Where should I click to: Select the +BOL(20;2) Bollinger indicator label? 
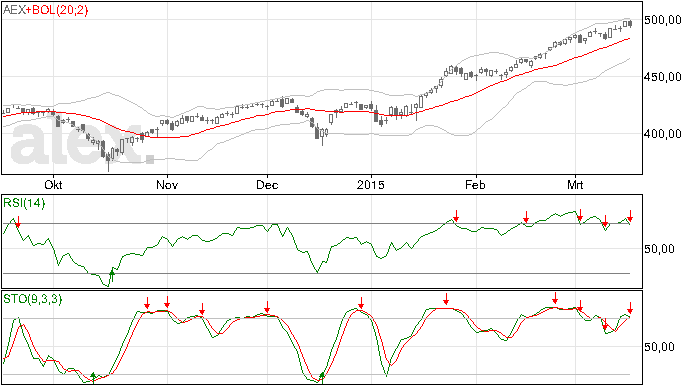[x=57, y=10]
